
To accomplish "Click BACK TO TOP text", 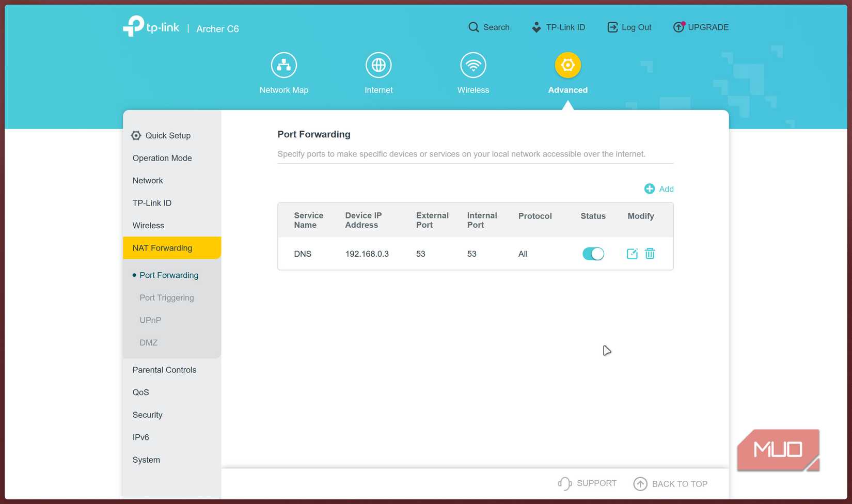I will [680, 484].
